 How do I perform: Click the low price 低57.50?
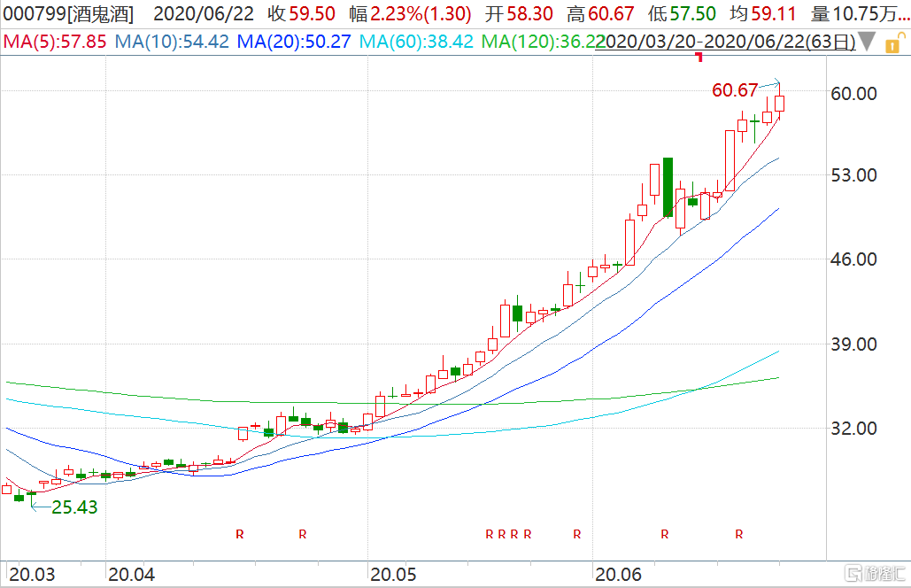tap(682, 14)
